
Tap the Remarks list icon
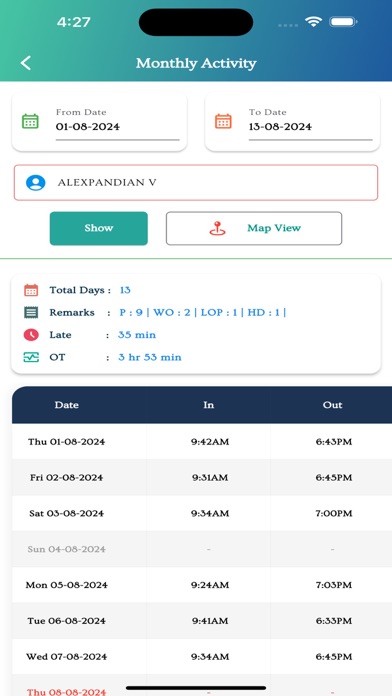pos(31,312)
